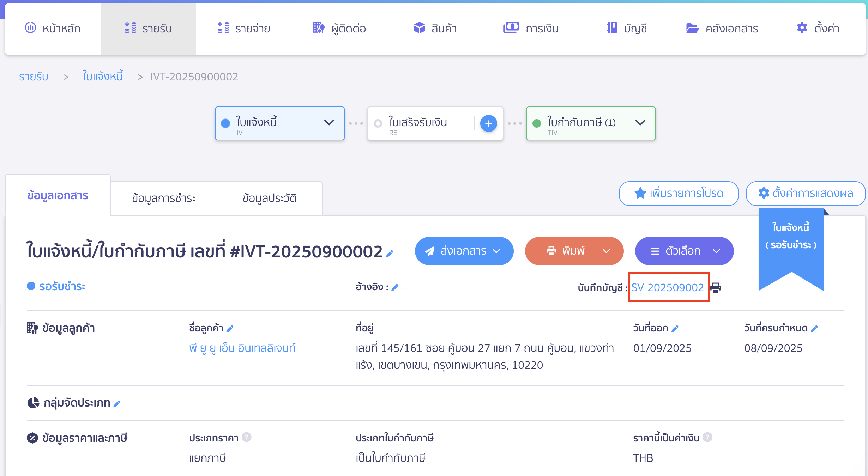Click the ข้อมูลราคาและภาษี percent badge icon
Image resolution: width=868 pixels, height=476 pixels.
(32, 438)
